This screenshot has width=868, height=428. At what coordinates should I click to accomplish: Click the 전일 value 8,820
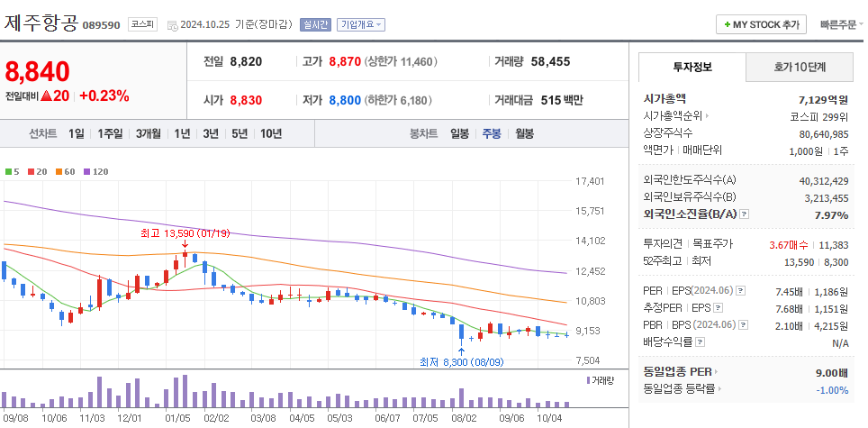coord(246,61)
